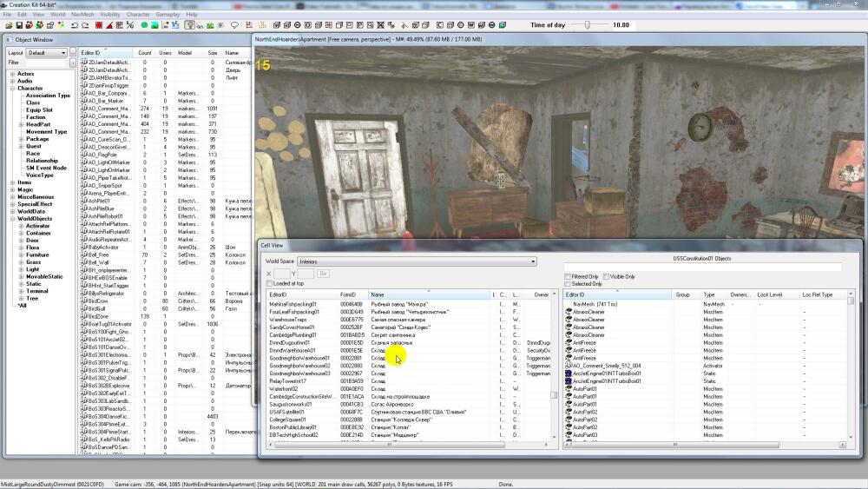Click the percent-sign toolbar icon
Image resolution: width=868 pixels, height=489 pixels.
click(x=130, y=25)
